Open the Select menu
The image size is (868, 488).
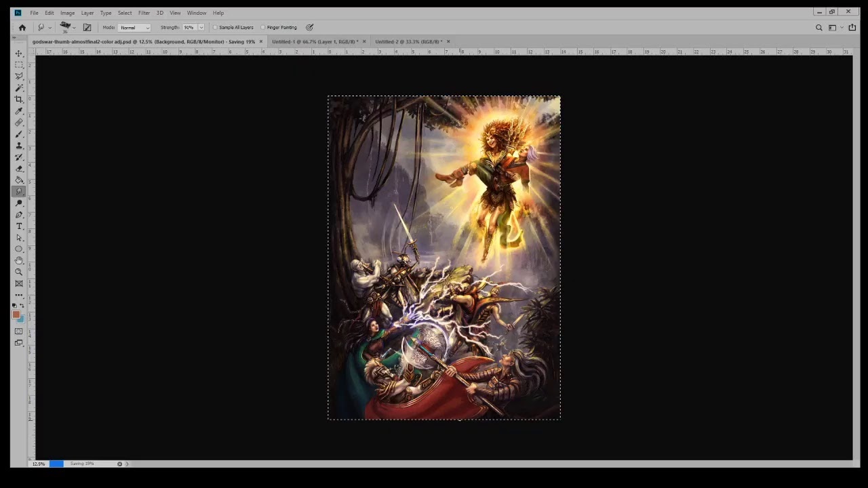(x=125, y=13)
